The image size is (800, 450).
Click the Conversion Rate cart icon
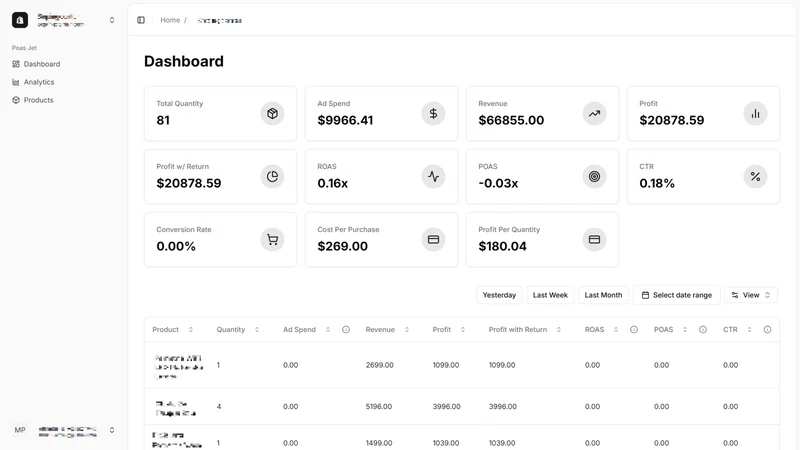(x=272, y=239)
